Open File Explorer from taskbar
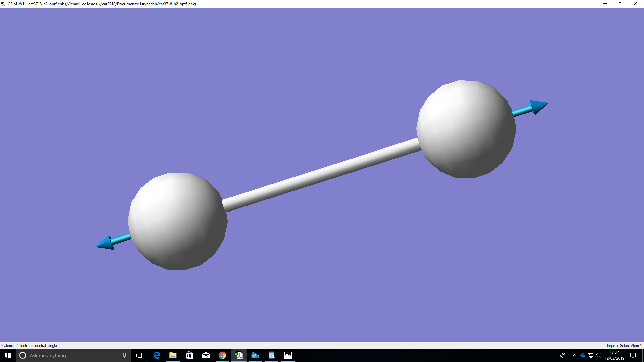Screen dimensions: 644x362 (x=173, y=355)
